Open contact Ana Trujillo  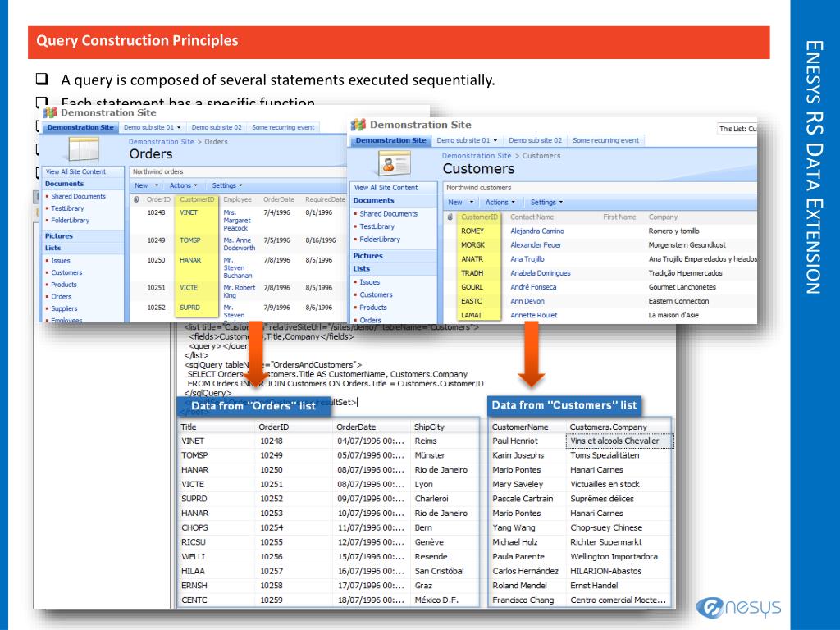tap(527, 258)
